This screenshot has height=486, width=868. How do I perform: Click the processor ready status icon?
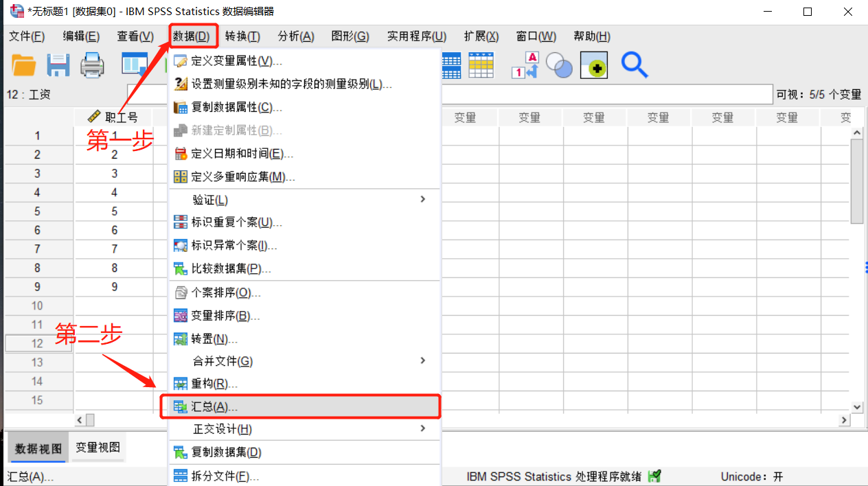click(654, 476)
